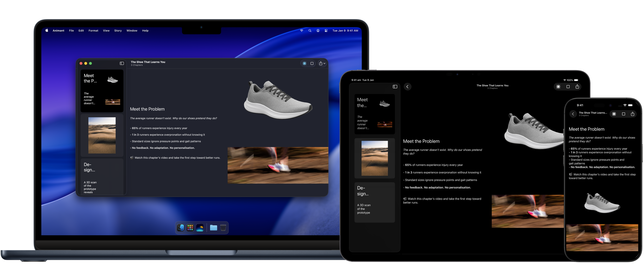Screen dimensions: 644x264
Task: Open Launchpad from the Dock
Action: pos(190,228)
